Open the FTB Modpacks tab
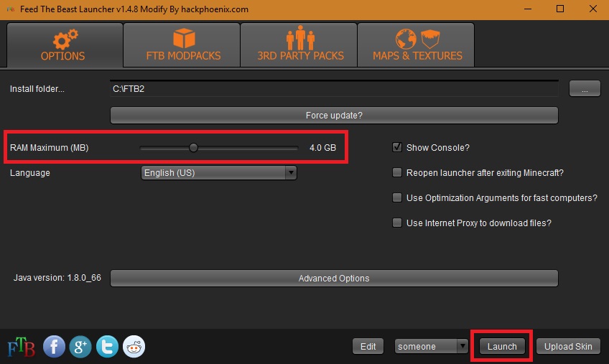 182,45
